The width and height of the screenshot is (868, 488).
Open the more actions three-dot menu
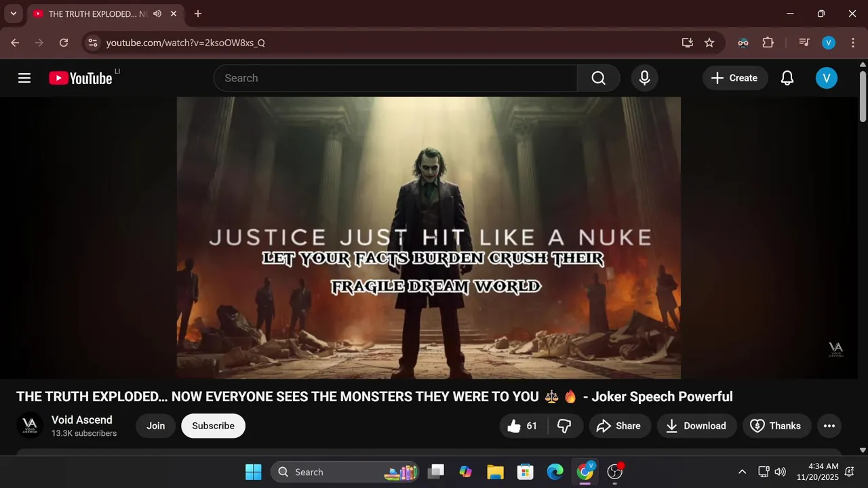click(829, 426)
